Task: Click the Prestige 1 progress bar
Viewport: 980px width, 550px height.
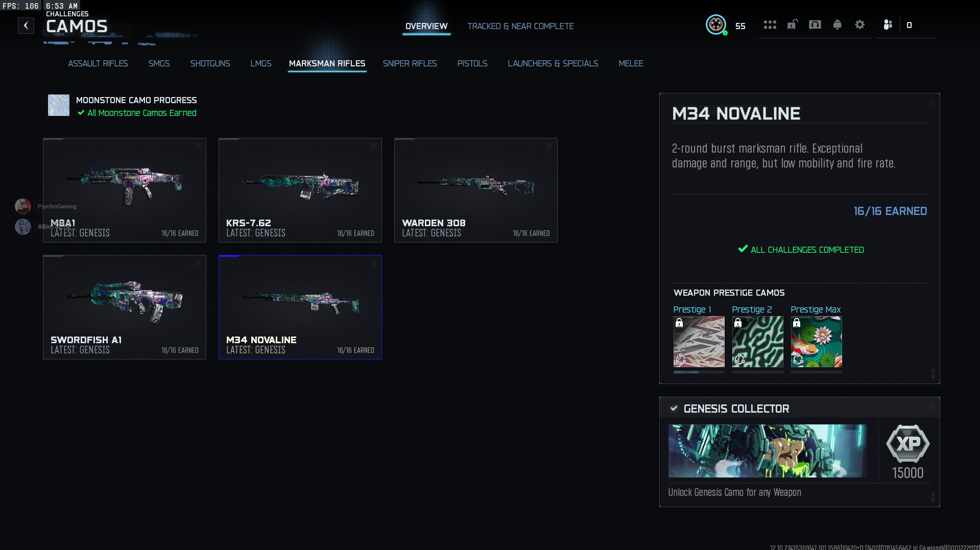Action: tap(699, 372)
